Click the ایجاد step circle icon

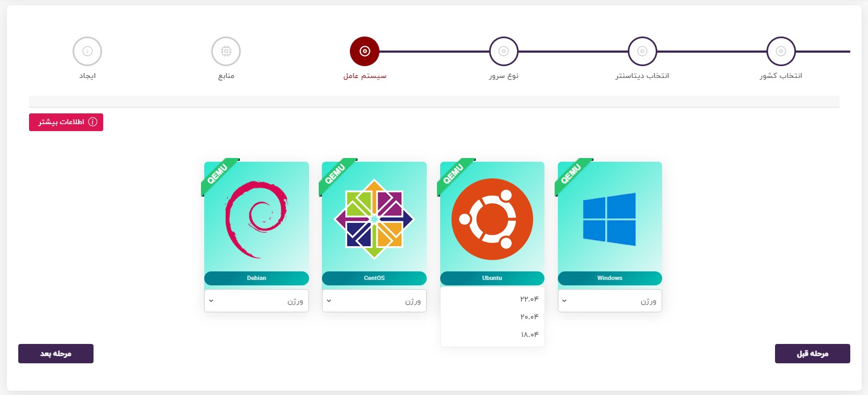click(87, 52)
